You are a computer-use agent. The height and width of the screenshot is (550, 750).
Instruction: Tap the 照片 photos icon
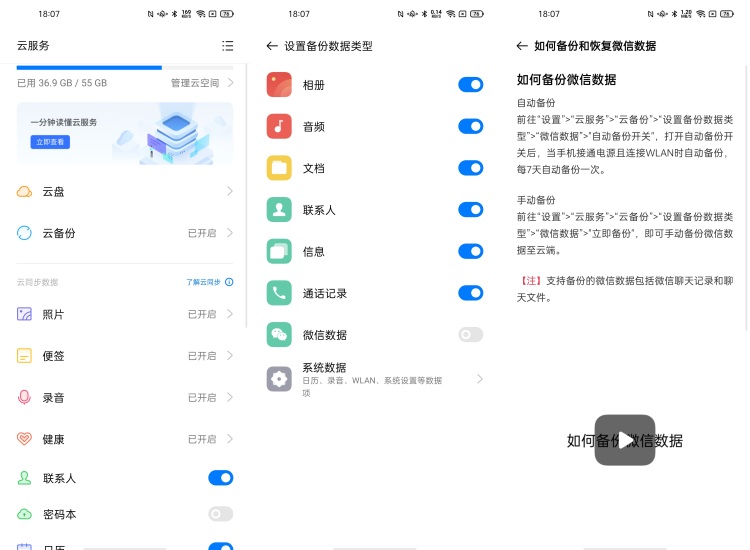(x=24, y=314)
